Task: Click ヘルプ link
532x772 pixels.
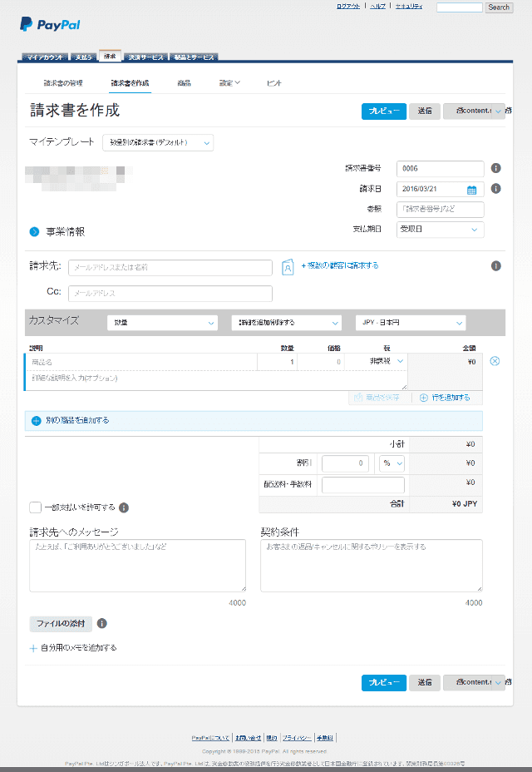Action: pos(377,7)
